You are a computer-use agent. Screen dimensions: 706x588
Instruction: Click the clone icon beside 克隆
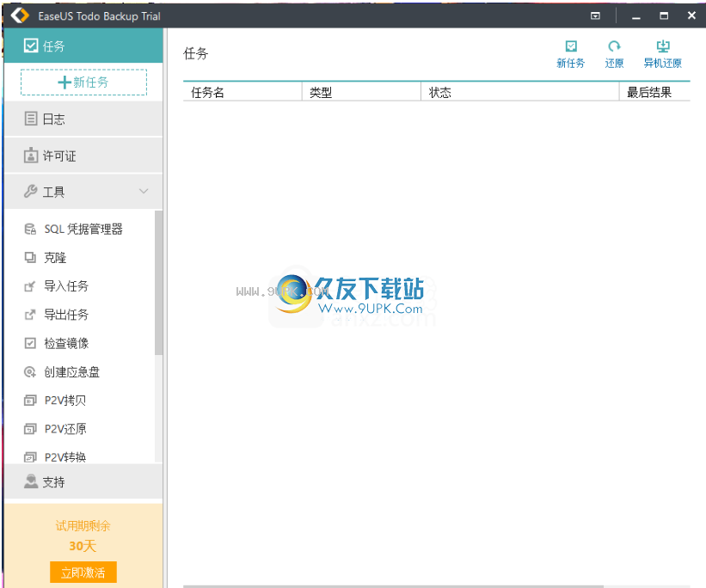coord(30,257)
